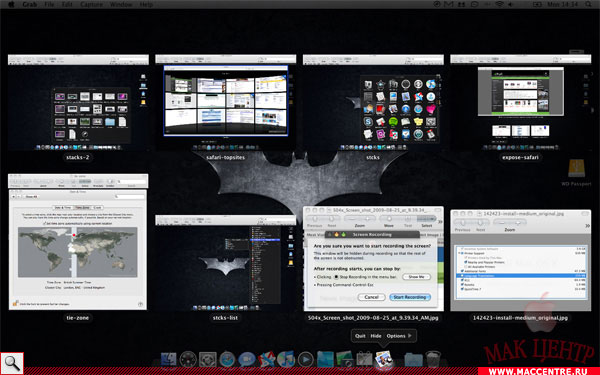Open the Trash in the Dock
Image resolution: width=600 pixels, height=375 pixels.
click(433, 360)
